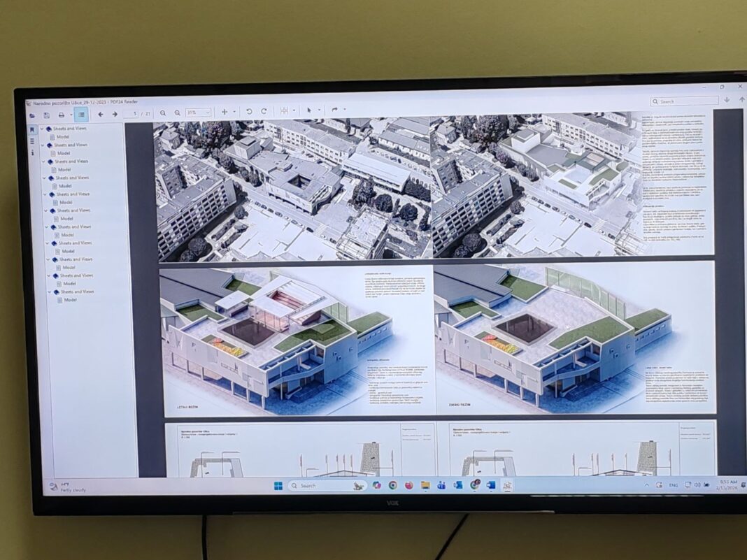Select the last Sheets and Views bookmark
Image resolution: width=747 pixels, height=560 pixels.
tap(77, 292)
